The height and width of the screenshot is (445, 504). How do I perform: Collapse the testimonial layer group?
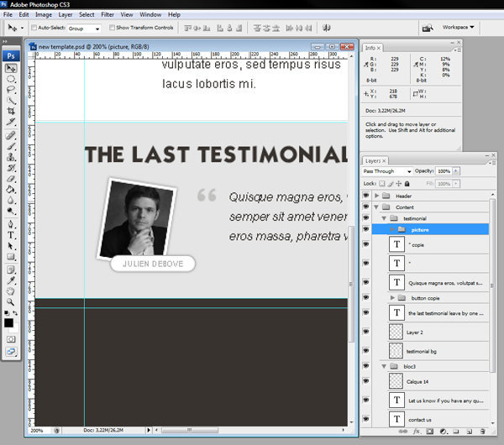[384, 218]
